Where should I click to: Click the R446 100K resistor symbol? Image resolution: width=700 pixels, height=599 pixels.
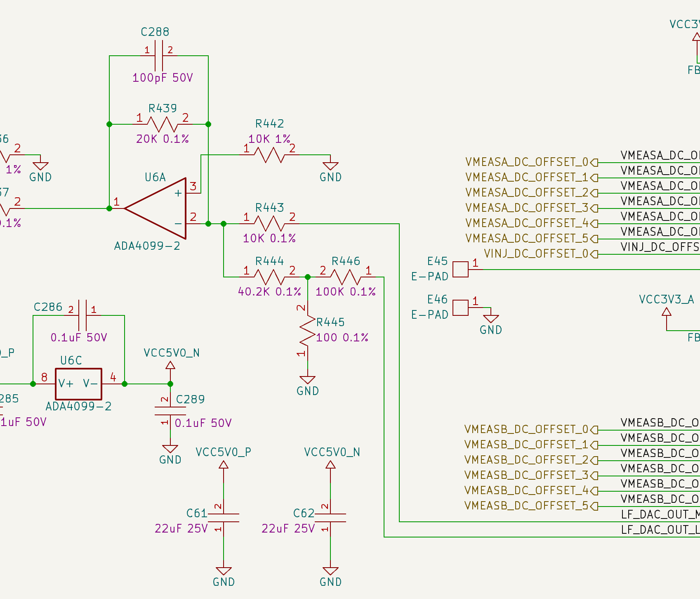click(346, 277)
